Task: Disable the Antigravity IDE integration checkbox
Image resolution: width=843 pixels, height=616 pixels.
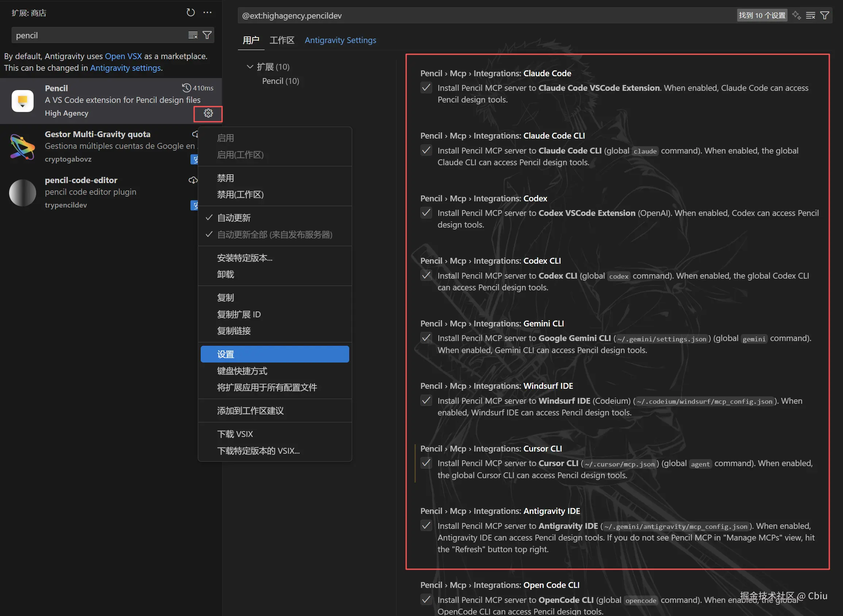Action: [426, 526]
